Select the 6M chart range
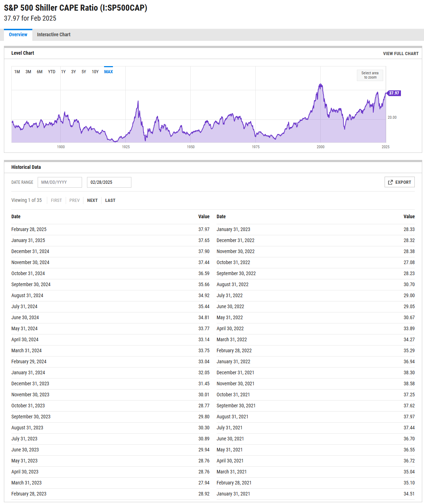 point(40,72)
